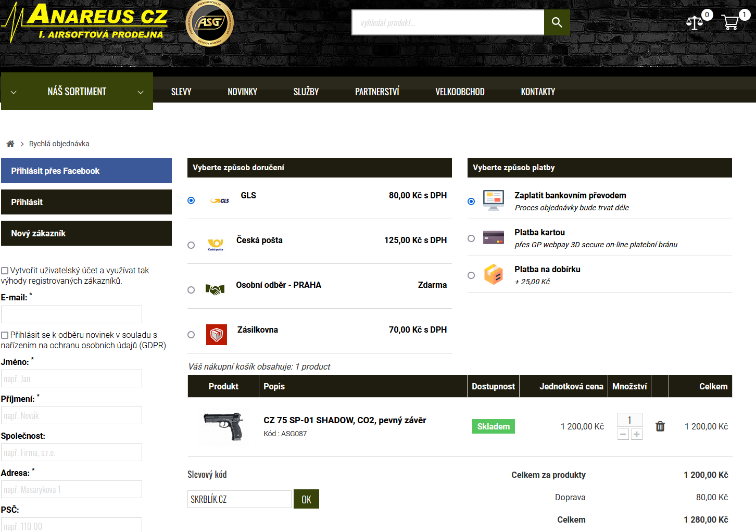Screen dimensions: 756x532
Task: Click Přihlásit přes Facebook button
Action: point(86,171)
